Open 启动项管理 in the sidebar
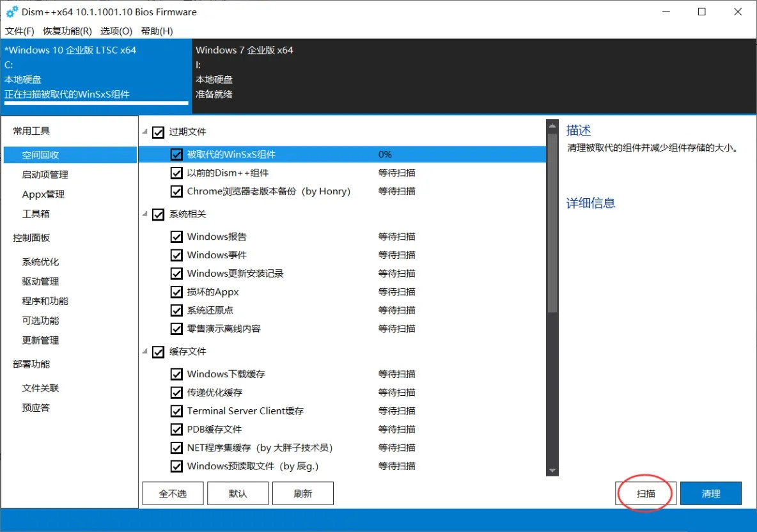The width and height of the screenshot is (757, 532). [x=45, y=175]
